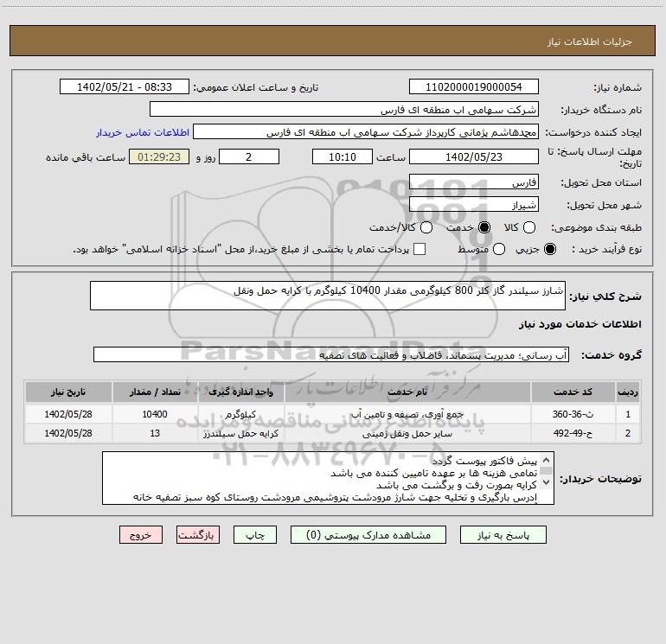The width and height of the screenshot is (666, 644).
Task: Tick the Islamic treasury payment checkbox
Action: [x=419, y=249]
